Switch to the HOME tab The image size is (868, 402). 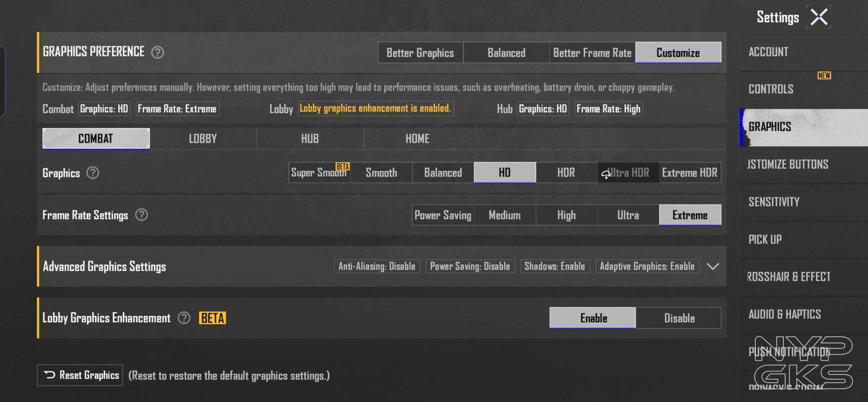coord(417,139)
